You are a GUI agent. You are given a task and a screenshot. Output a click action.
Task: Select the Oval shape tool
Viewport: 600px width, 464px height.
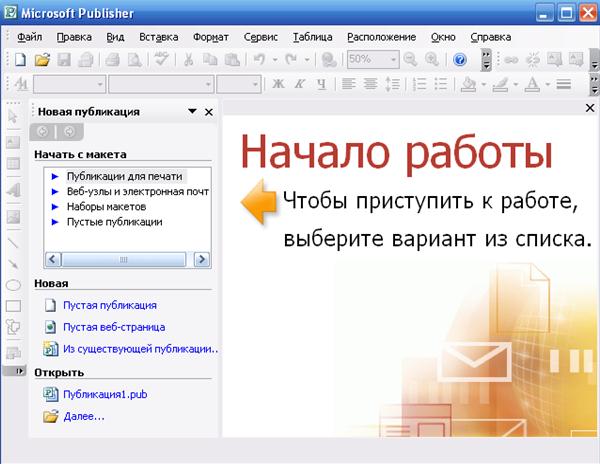(x=13, y=285)
